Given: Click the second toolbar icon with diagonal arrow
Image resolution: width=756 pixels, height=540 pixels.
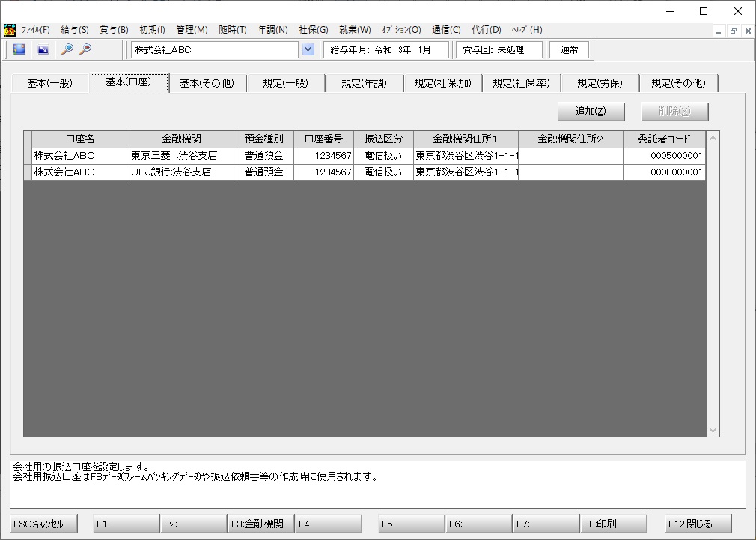Looking at the screenshot, I should coord(43,49).
